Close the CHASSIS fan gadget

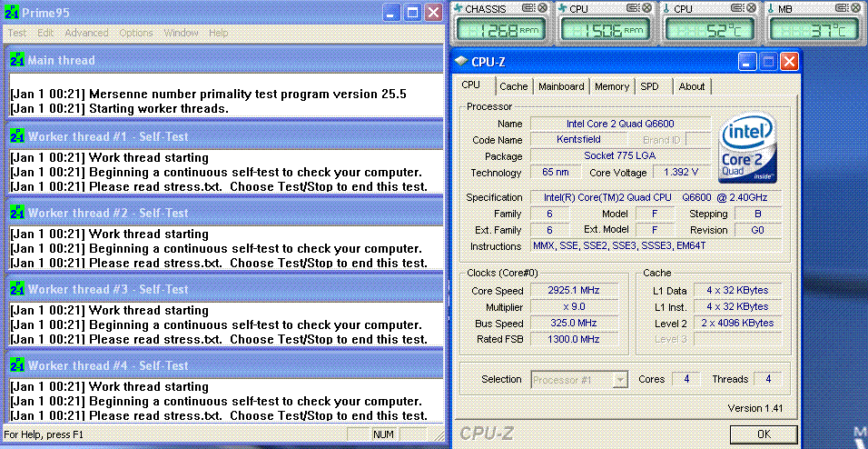click(x=542, y=8)
